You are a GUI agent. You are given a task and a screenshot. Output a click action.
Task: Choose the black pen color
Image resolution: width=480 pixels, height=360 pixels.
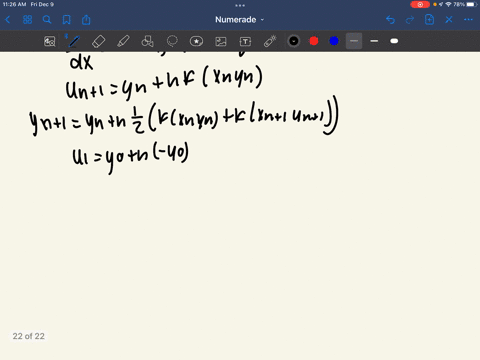click(294, 41)
